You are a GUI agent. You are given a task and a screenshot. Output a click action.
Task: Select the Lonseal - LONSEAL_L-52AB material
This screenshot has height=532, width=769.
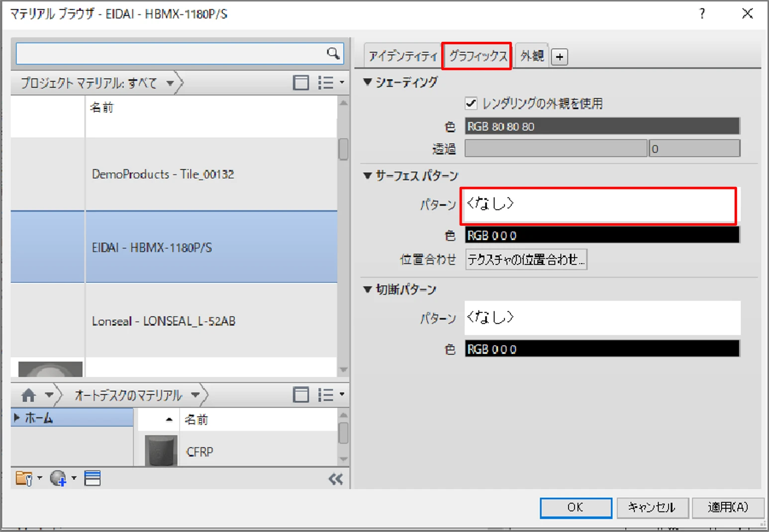tap(174, 321)
